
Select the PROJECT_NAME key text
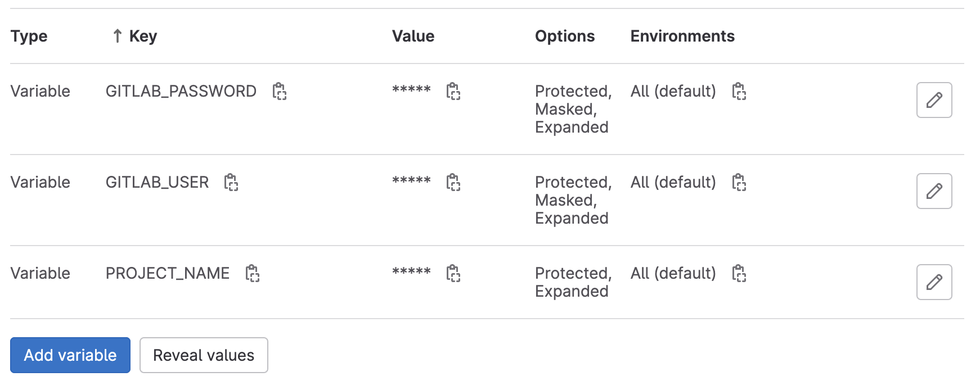[x=167, y=273]
